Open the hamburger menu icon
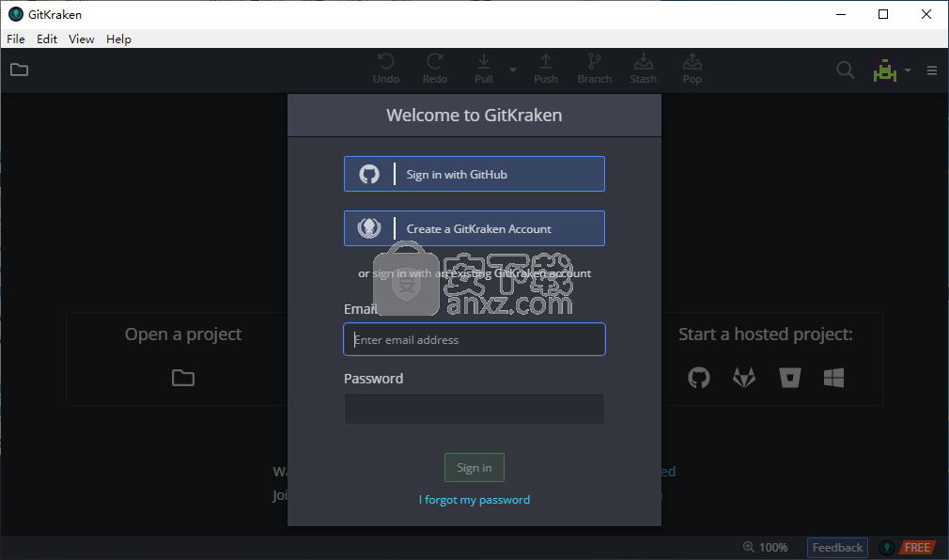The height and width of the screenshot is (560, 949). coord(931,70)
